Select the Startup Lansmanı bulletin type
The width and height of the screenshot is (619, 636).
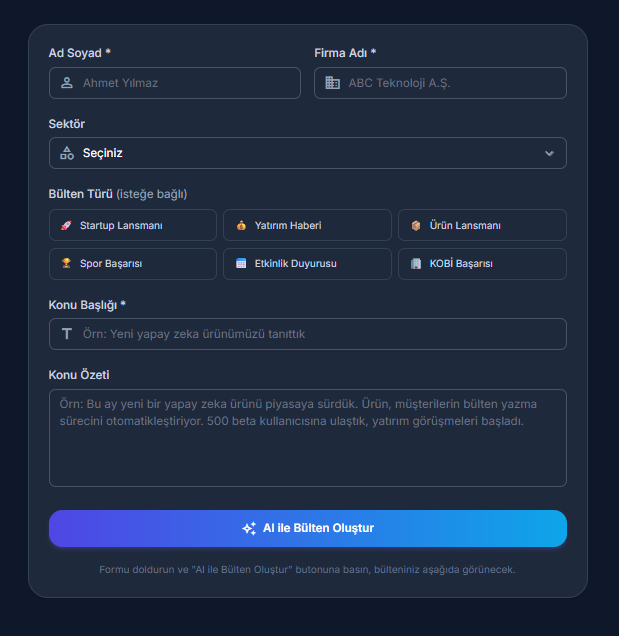click(x=132, y=225)
